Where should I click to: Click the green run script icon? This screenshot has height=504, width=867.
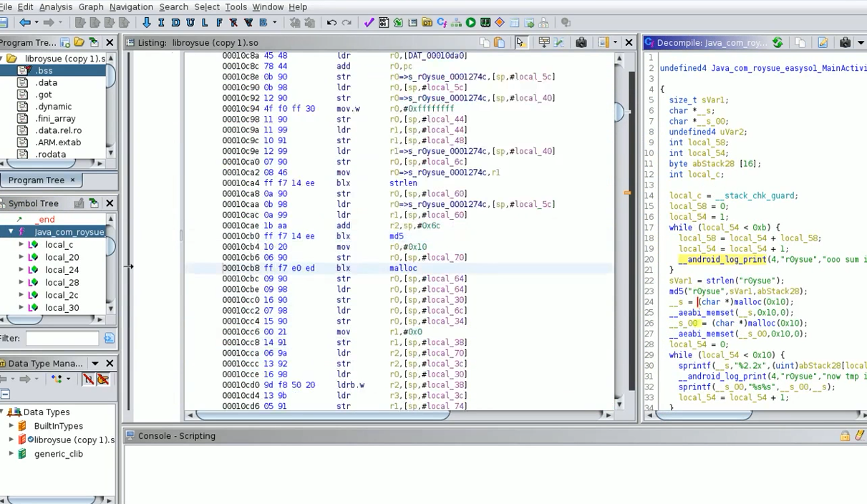(x=470, y=23)
